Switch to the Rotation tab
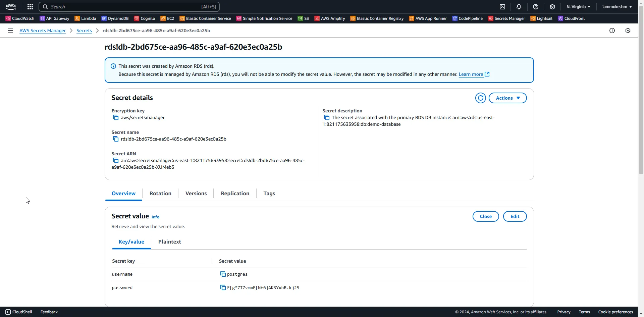This screenshot has width=644, height=317. 160,194
